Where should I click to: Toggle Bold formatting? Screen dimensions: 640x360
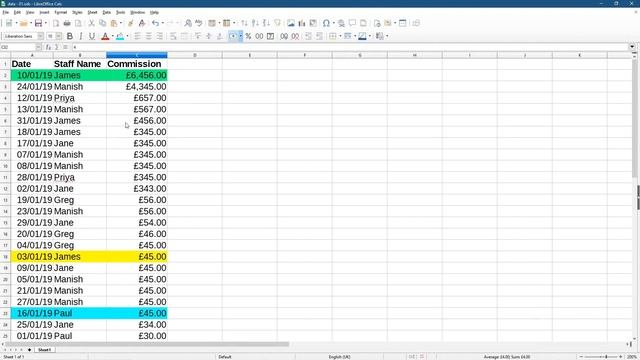click(70, 36)
